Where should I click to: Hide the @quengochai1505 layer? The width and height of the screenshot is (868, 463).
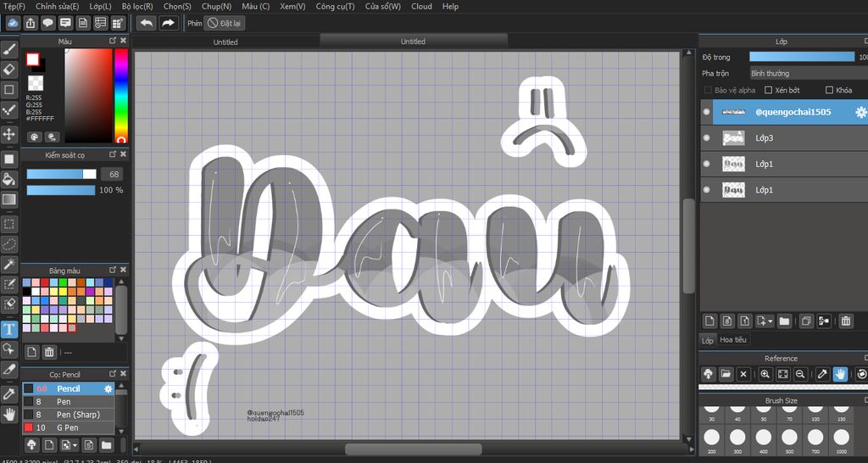pos(706,112)
